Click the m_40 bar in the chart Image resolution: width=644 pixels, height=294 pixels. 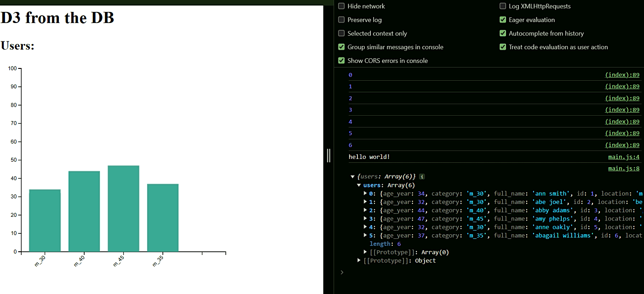84,211
